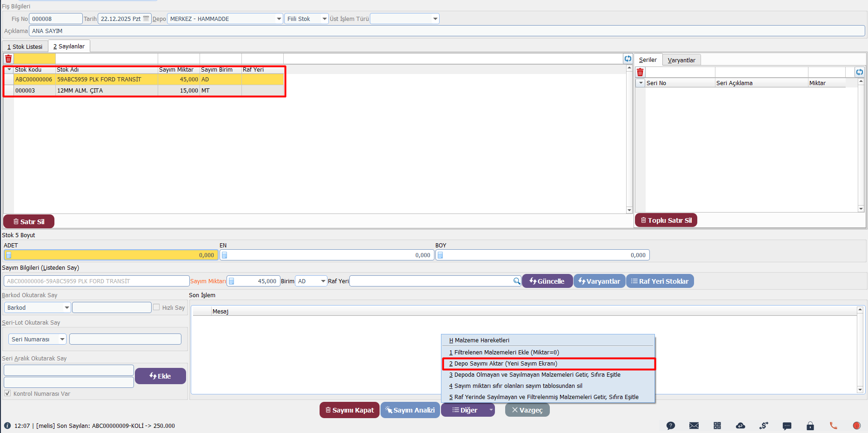The height and width of the screenshot is (433, 868).
Task: Click the currency exchange dollar icon
Action: (763, 426)
